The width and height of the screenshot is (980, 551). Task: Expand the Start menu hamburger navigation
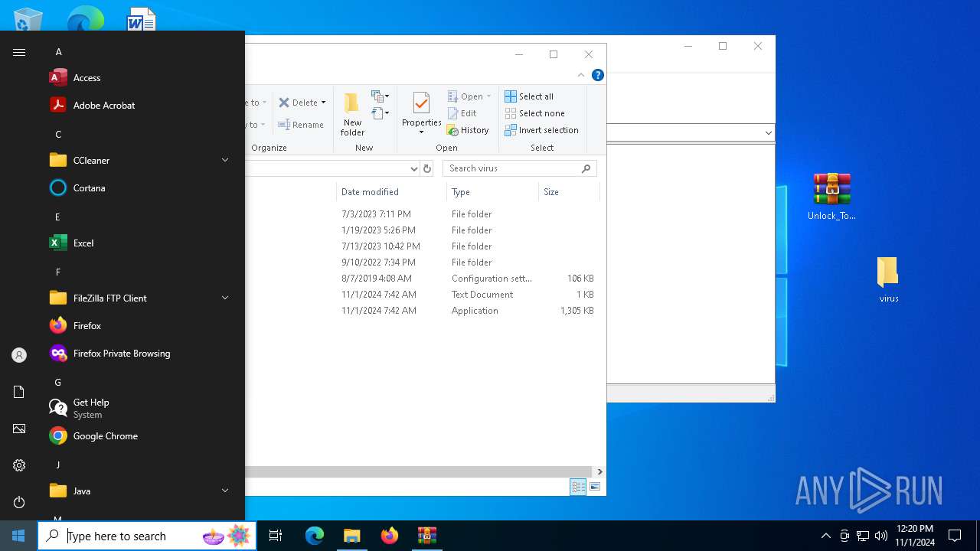coord(19,52)
